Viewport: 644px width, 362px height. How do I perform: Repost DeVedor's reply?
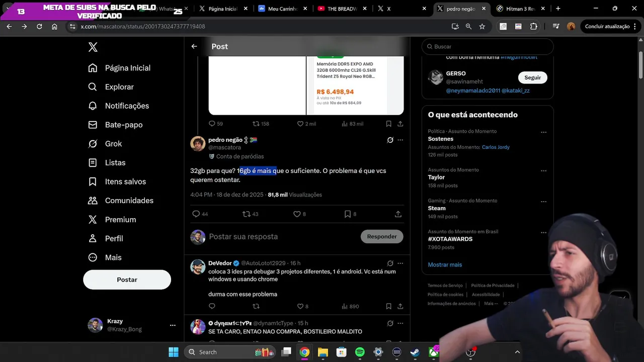coord(256,306)
